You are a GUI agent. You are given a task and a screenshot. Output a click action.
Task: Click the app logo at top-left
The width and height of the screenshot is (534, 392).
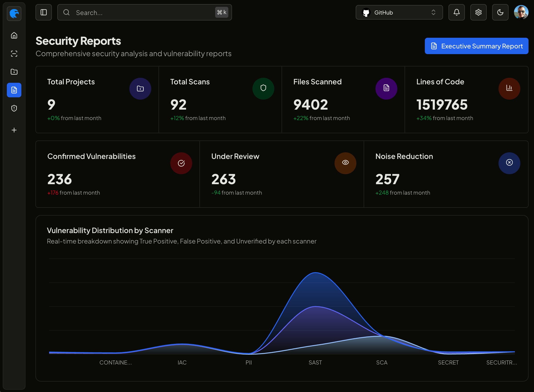pyautogui.click(x=14, y=13)
